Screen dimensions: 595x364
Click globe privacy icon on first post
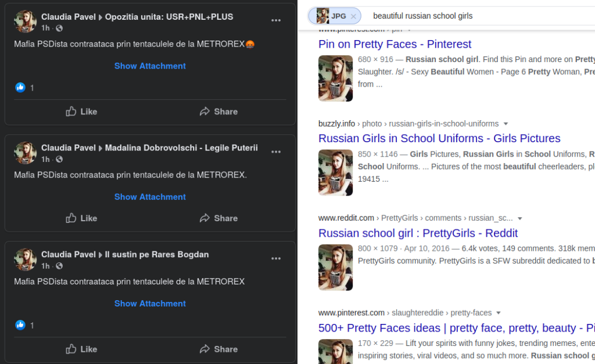click(x=59, y=28)
